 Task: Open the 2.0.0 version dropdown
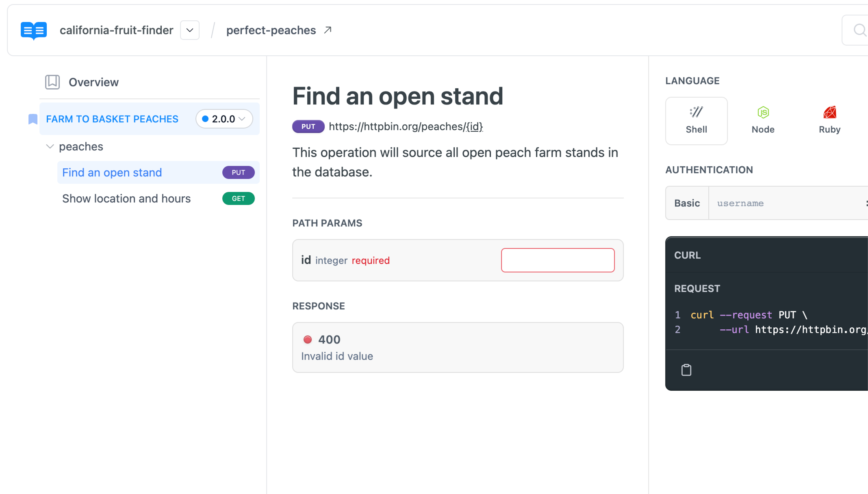[x=224, y=119]
